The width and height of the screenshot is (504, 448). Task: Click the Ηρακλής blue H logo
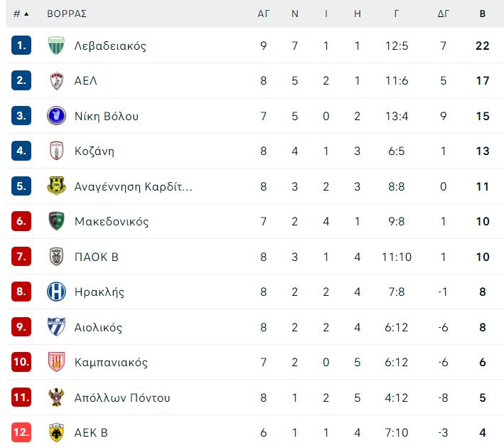pos(56,292)
